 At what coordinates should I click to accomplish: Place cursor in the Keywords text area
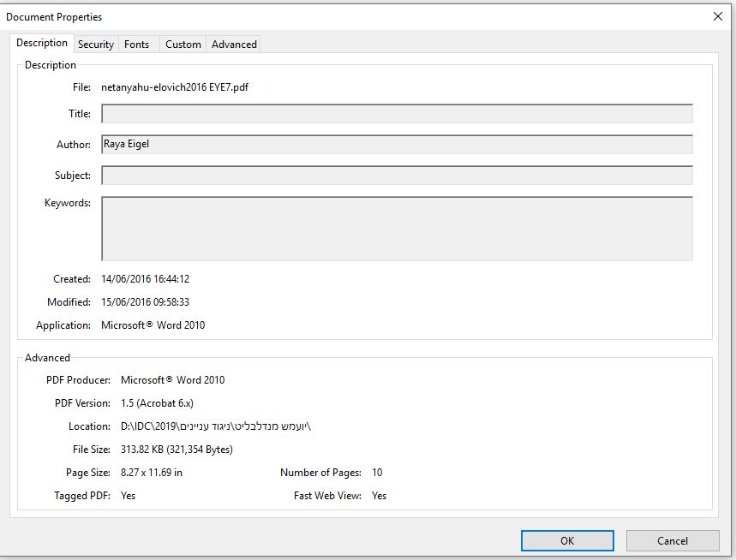(397, 229)
